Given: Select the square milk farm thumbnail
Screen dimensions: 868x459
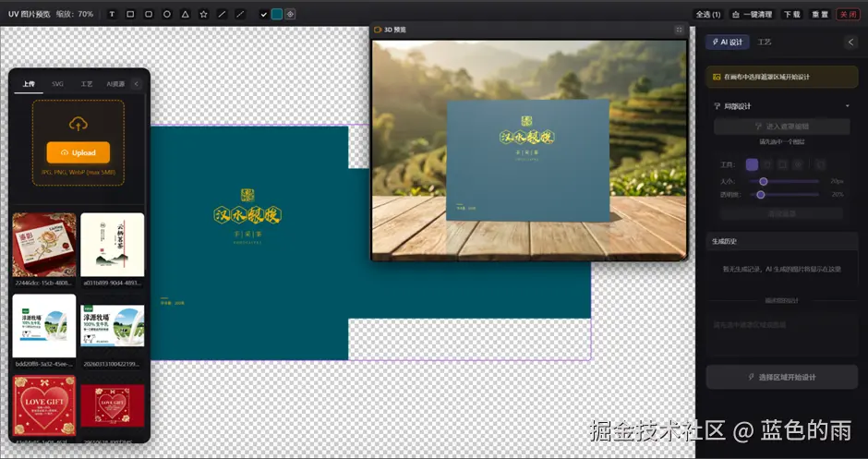Looking at the screenshot, I should click(x=44, y=326).
